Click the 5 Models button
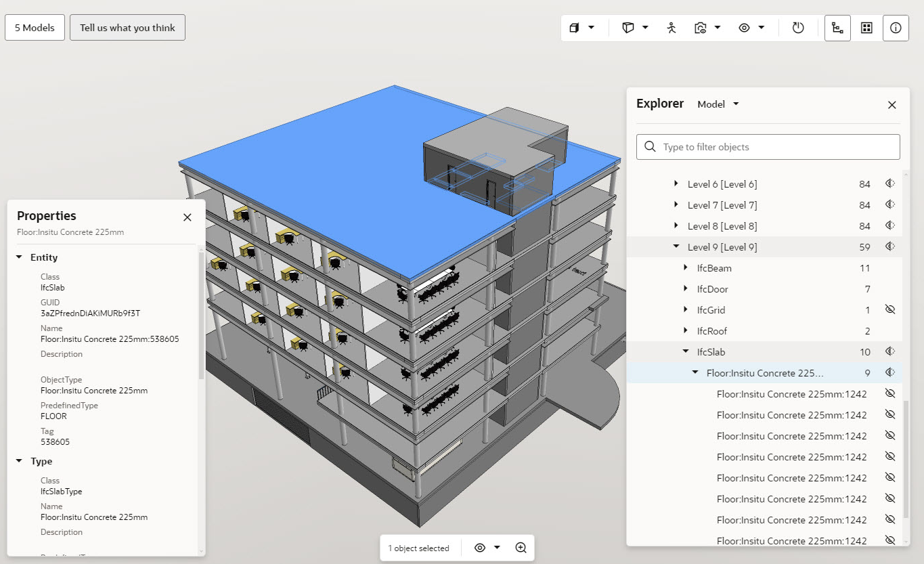 click(35, 28)
